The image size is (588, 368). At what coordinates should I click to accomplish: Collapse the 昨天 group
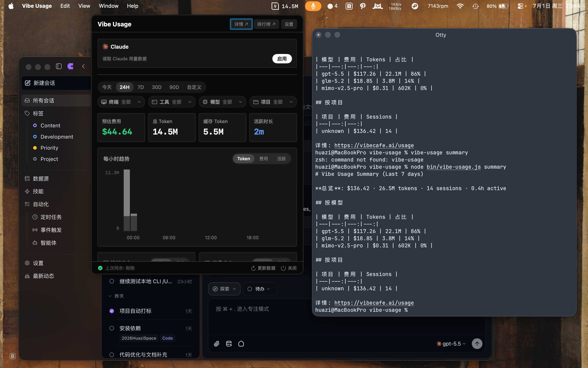pyautogui.click(x=116, y=296)
